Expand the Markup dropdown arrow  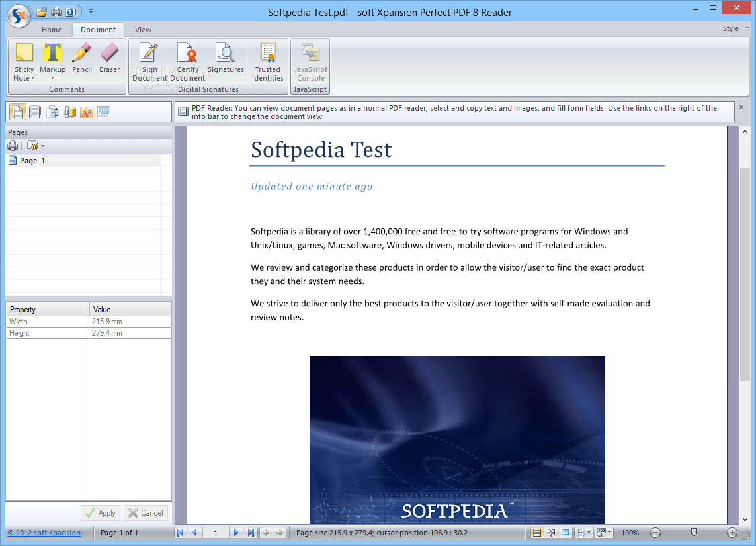point(52,78)
